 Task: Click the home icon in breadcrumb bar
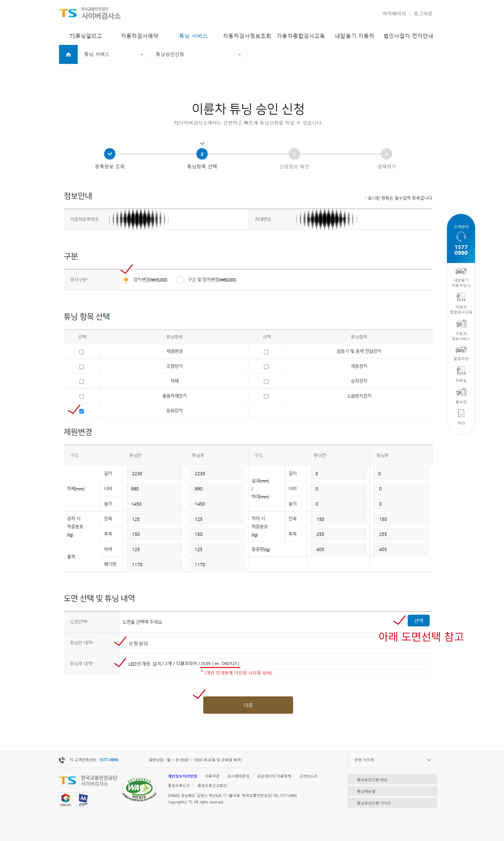click(x=68, y=54)
